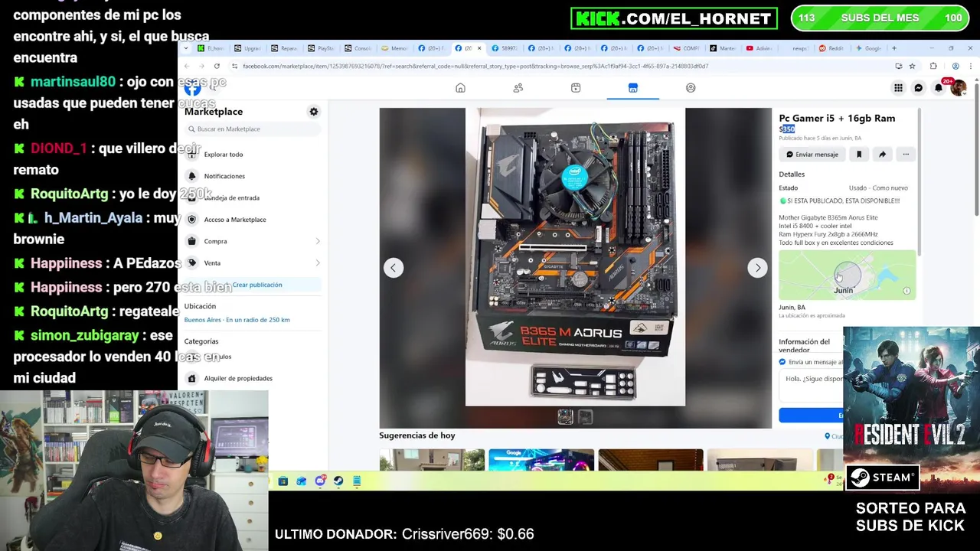Viewport: 980px width, 551px height.
Task: Bookmark this page with the star icon
Action: point(912,67)
